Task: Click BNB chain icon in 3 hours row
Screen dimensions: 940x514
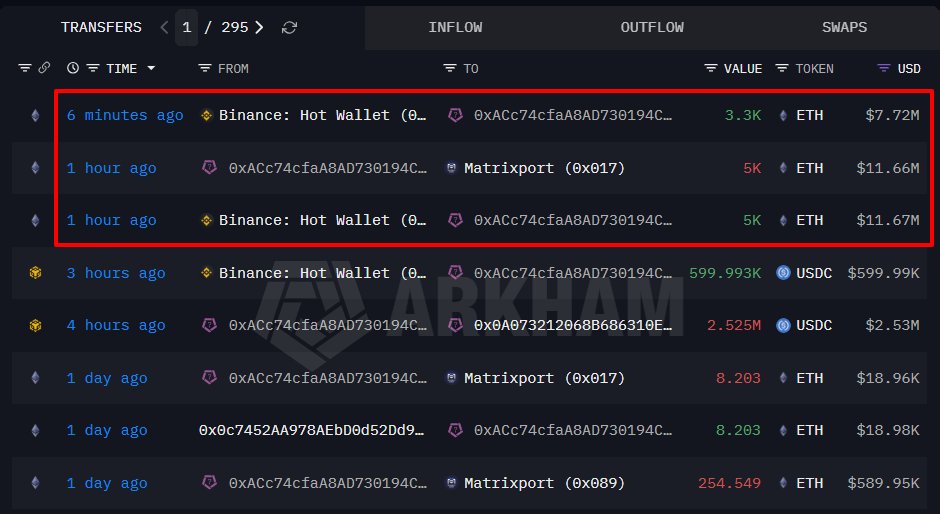Action: tap(35, 273)
